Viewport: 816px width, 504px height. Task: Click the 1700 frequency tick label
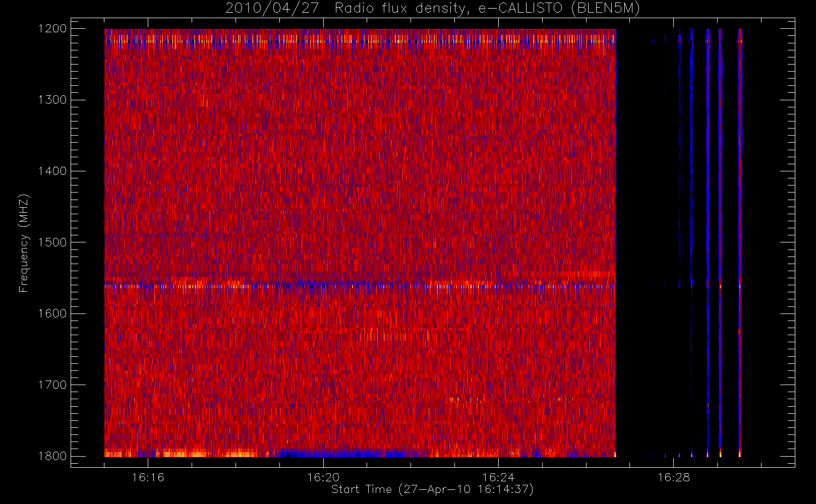pos(52,385)
